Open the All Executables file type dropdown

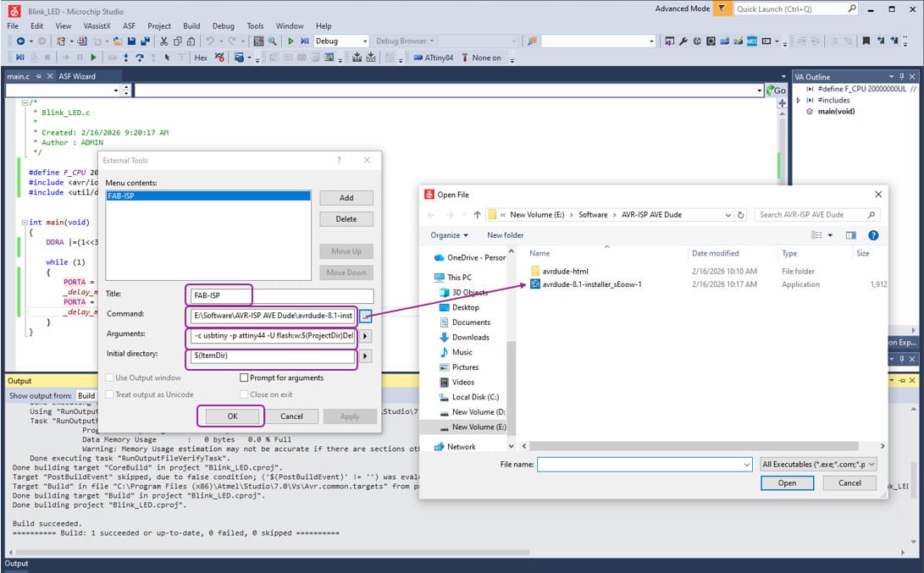818,465
